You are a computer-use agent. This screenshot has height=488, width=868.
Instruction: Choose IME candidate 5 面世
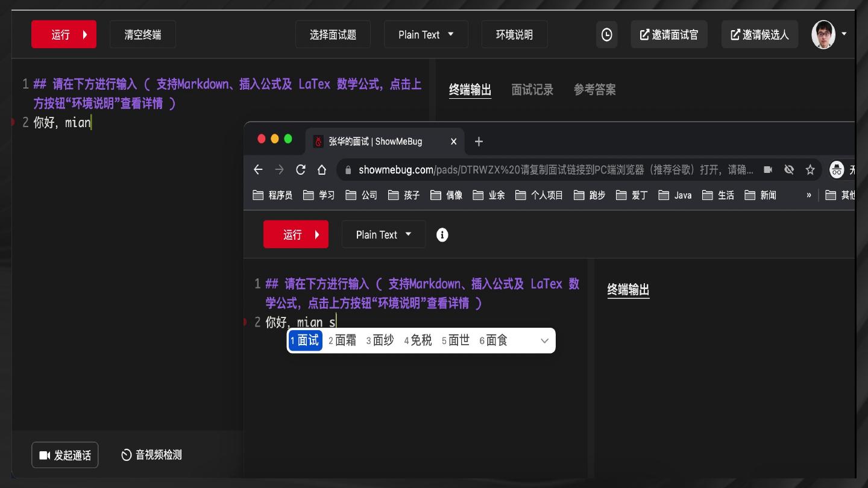tap(456, 340)
